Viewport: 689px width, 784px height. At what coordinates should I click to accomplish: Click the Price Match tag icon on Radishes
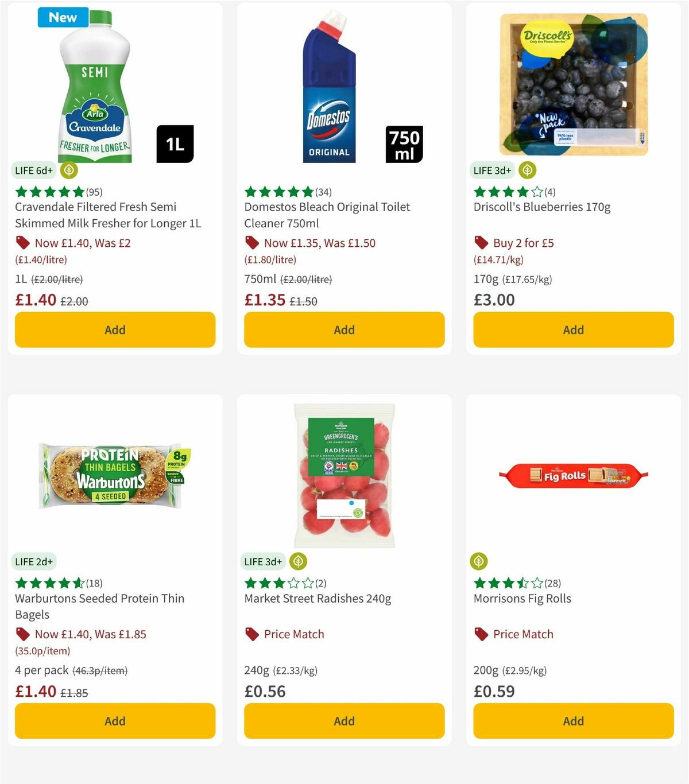(x=251, y=634)
